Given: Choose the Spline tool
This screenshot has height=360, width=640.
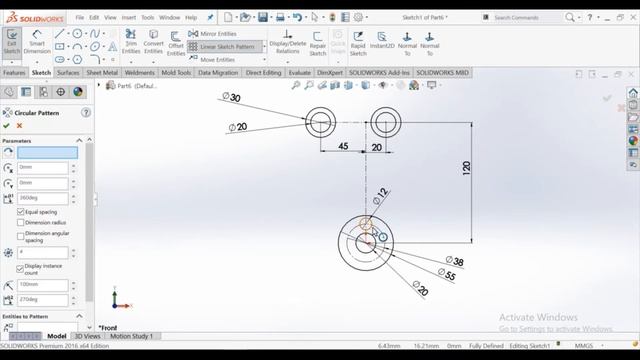Looking at the screenshot, I should click(x=95, y=33).
